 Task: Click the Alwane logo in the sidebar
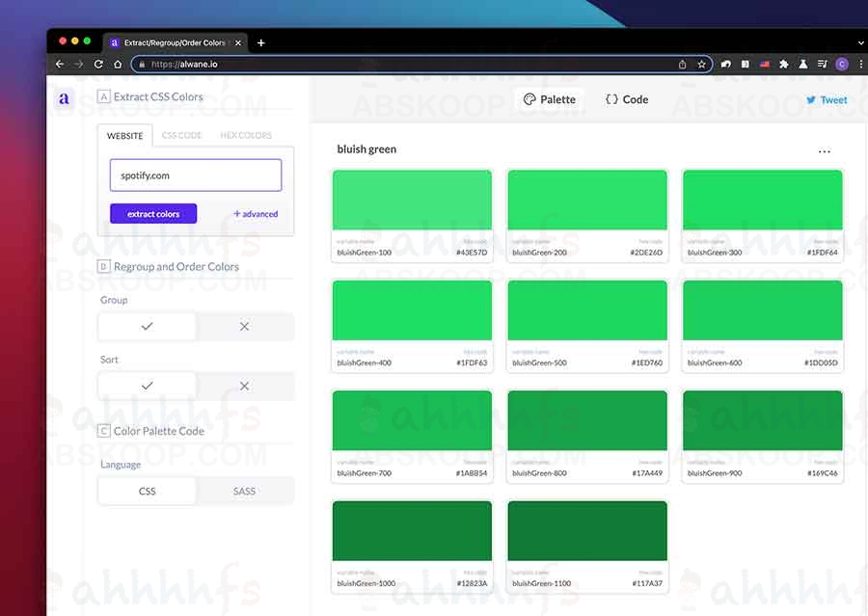pos(64,99)
